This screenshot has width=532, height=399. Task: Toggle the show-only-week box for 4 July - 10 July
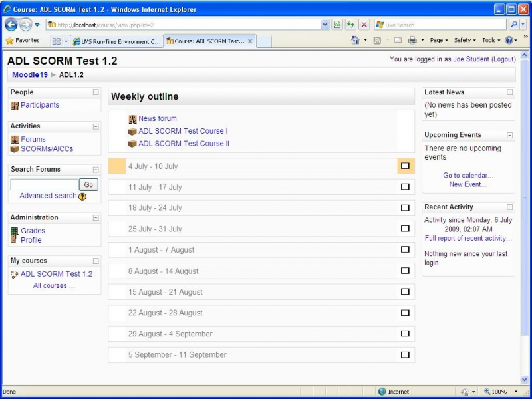(405, 166)
